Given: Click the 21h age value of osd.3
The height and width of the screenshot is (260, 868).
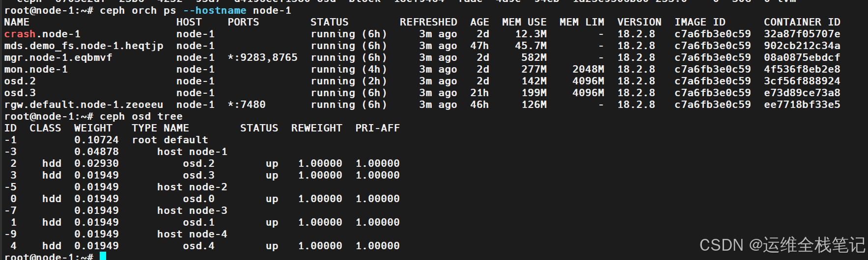Looking at the screenshot, I should click(x=479, y=93).
